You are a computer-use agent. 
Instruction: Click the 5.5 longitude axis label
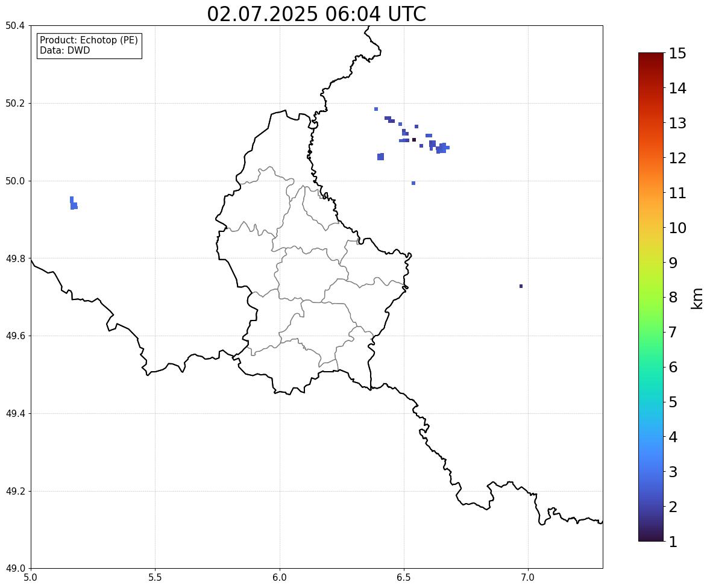tap(156, 578)
